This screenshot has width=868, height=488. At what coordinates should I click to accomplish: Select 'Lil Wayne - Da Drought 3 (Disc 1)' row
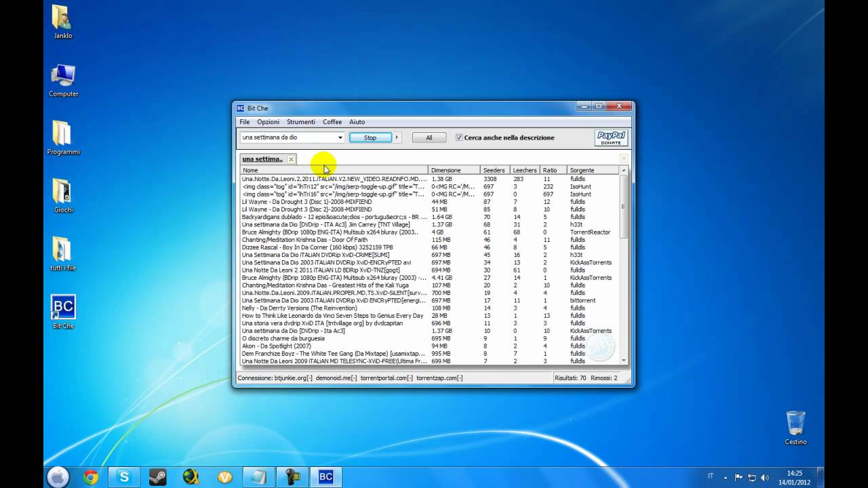(x=431, y=202)
